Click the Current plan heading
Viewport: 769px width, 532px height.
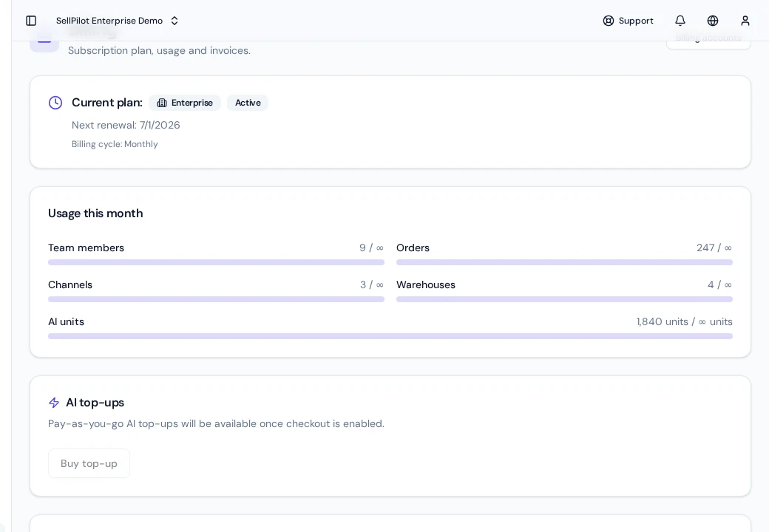point(107,103)
